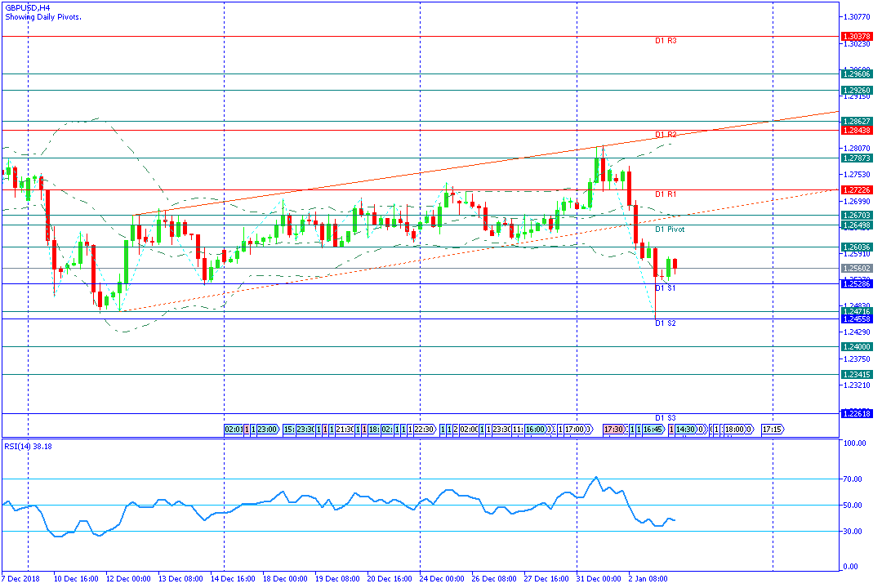Click the red 1.27226 price tag

[856, 190]
